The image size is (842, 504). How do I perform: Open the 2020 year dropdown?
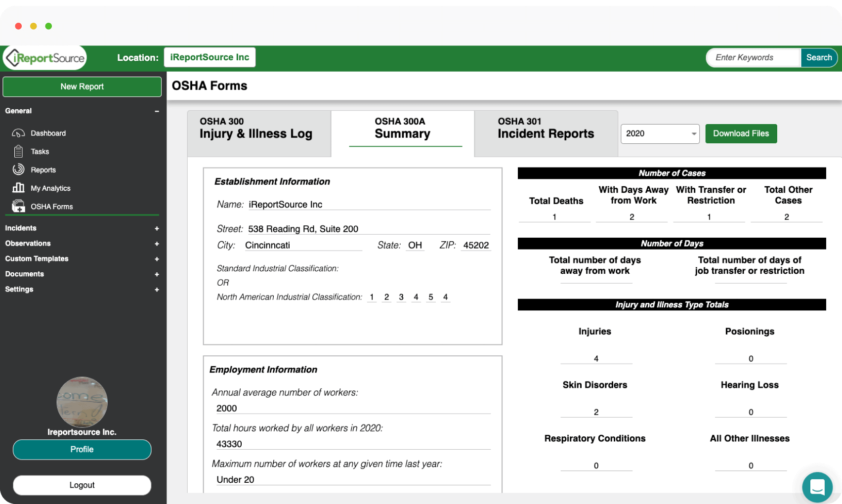[660, 134]
